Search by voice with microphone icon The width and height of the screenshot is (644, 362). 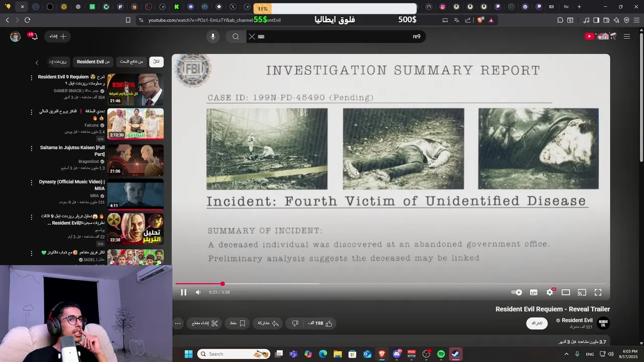pos(213,36)
